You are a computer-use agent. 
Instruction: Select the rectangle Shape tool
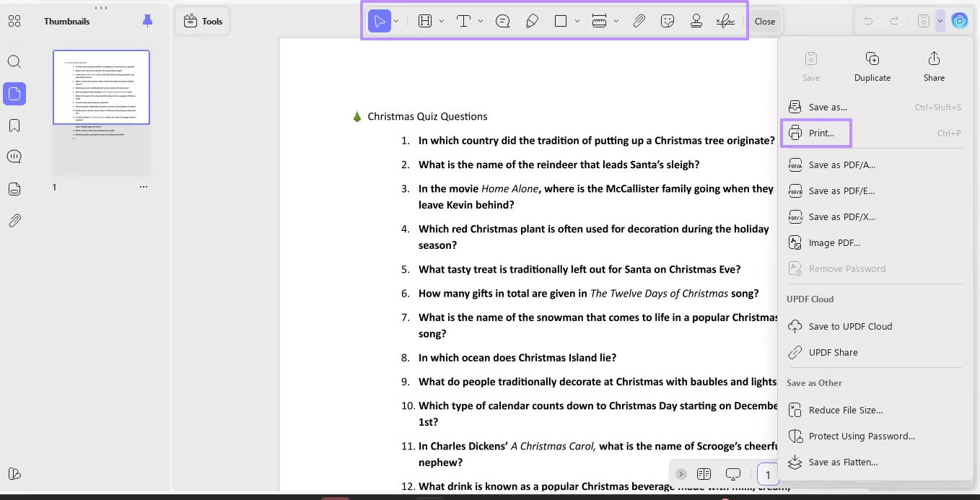[x=561, y=21]
